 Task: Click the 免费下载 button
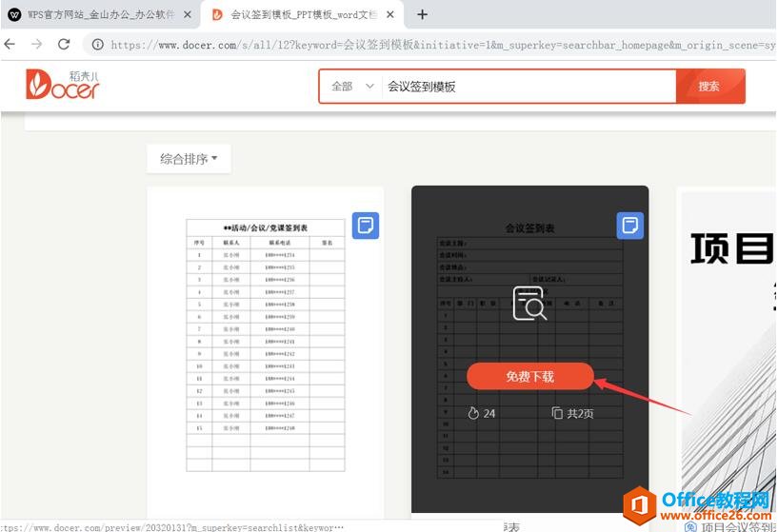[529, 376]
